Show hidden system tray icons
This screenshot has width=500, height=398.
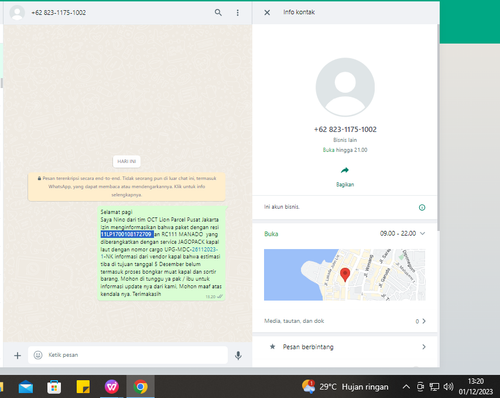click(406, 387)
